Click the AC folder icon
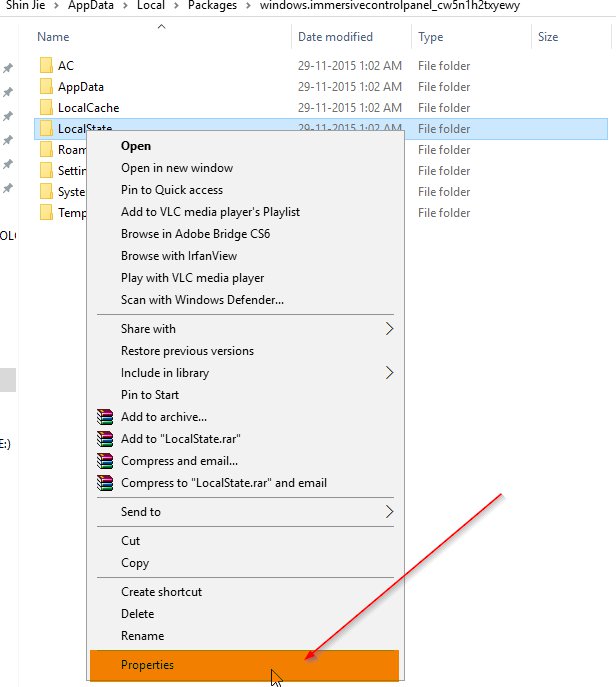This screenshot has width=616, height=687. [x=46, y=66]
